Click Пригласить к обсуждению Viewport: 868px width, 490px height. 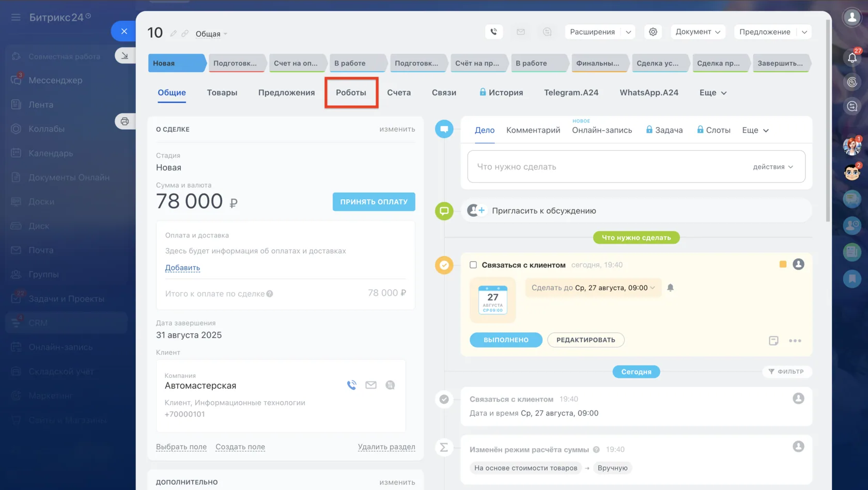pyautogui.click(x=544, y=211)
